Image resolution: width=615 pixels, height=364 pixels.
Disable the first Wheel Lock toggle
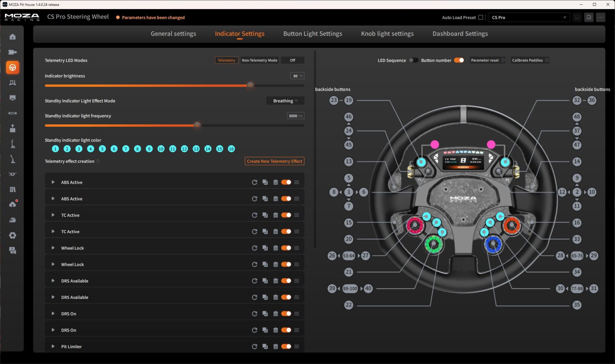286,248
